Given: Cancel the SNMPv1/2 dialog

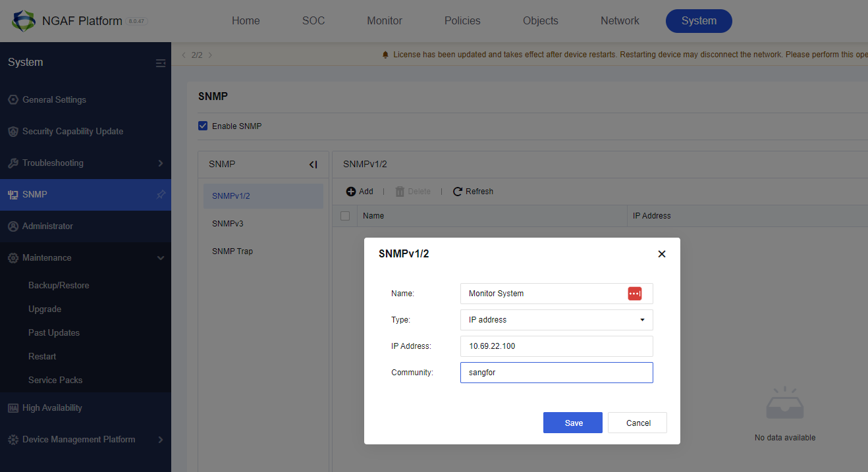Looking at the screenshot, I should (637, 423).
